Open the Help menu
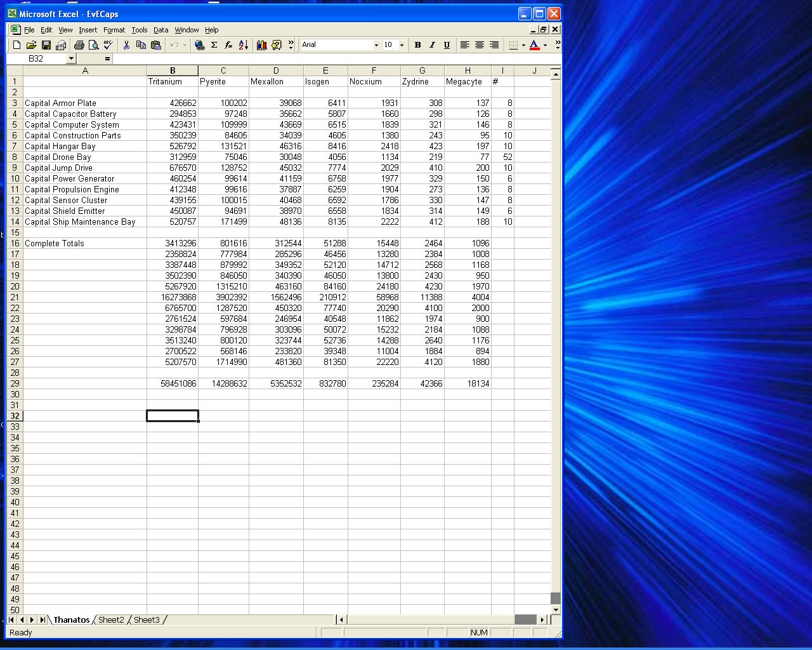This screenshot has width=812, height=650. point(211,30)
